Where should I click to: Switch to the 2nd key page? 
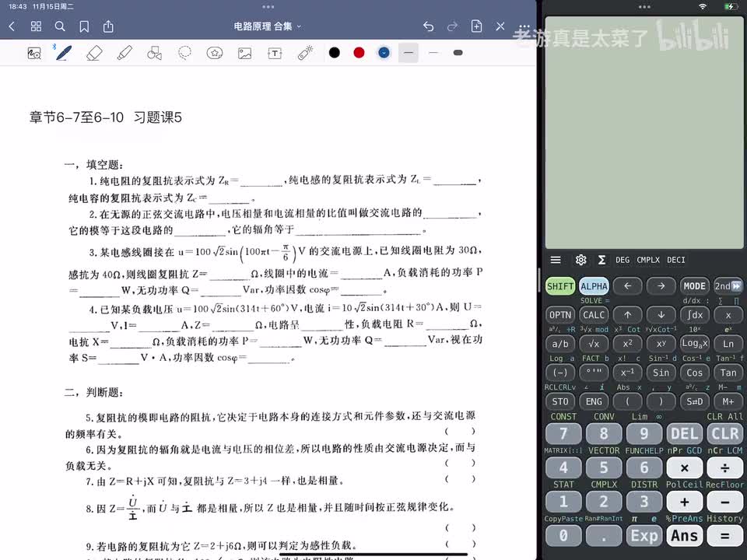tap(728, 286)
